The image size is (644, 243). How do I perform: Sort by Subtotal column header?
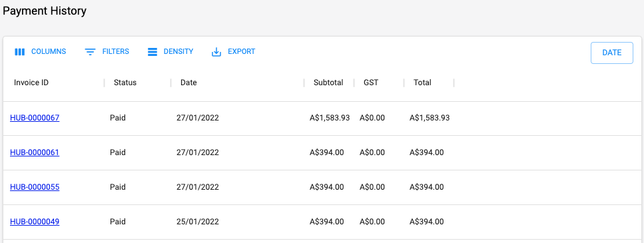pos(328,83)
